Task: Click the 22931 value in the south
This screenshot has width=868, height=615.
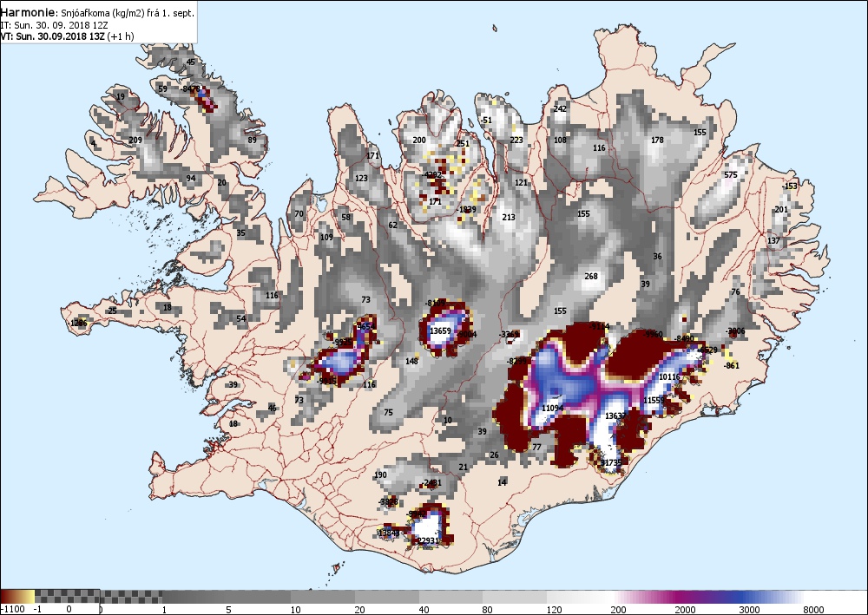Action: coord(427,540)
